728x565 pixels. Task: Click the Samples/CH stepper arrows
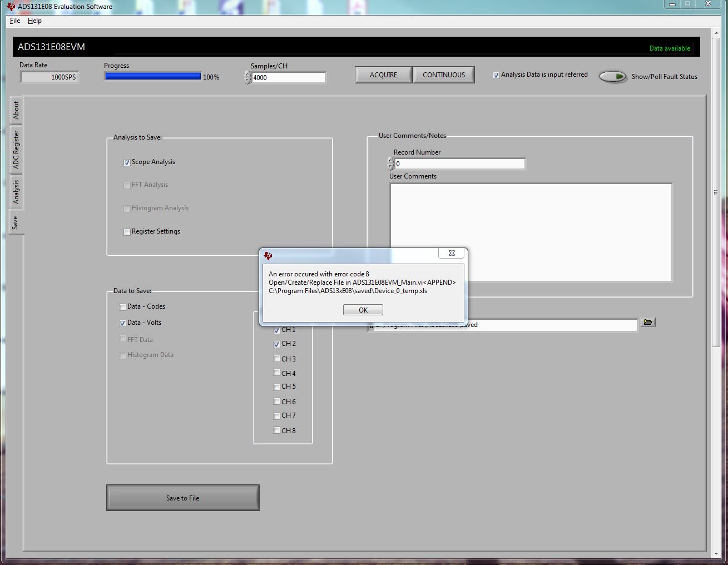[x=247, y=78]
